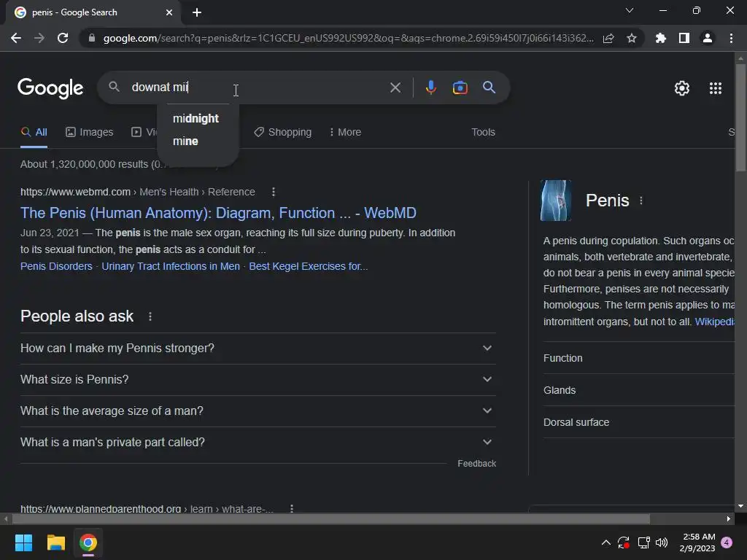Click the horizontal scrollbar right arrow

coord(729,519)
